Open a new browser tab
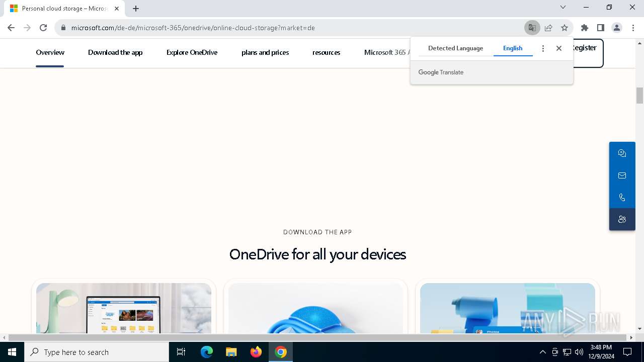Image resolution: width=644 pixels, height=362 pixels. [136, 9]
